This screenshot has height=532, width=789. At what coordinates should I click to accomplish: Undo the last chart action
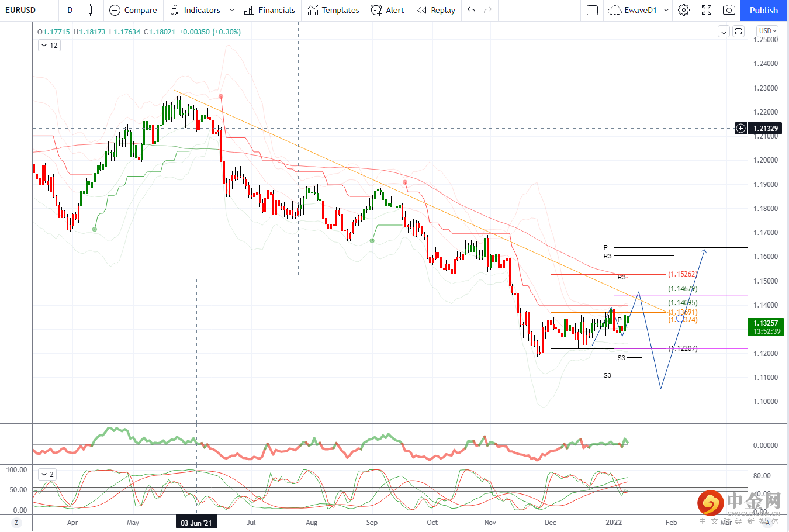(472, 10)
